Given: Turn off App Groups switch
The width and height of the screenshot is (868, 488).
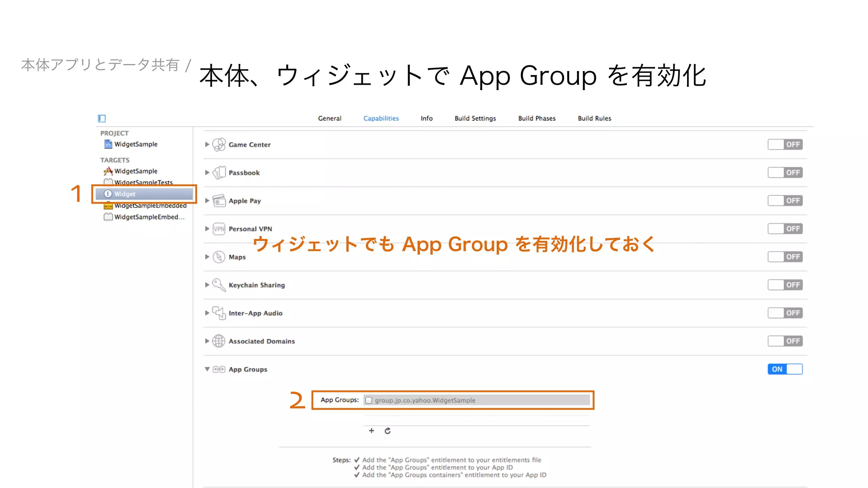Looking at the screenshot, I should pyautogui.click(x=785, y=369).
